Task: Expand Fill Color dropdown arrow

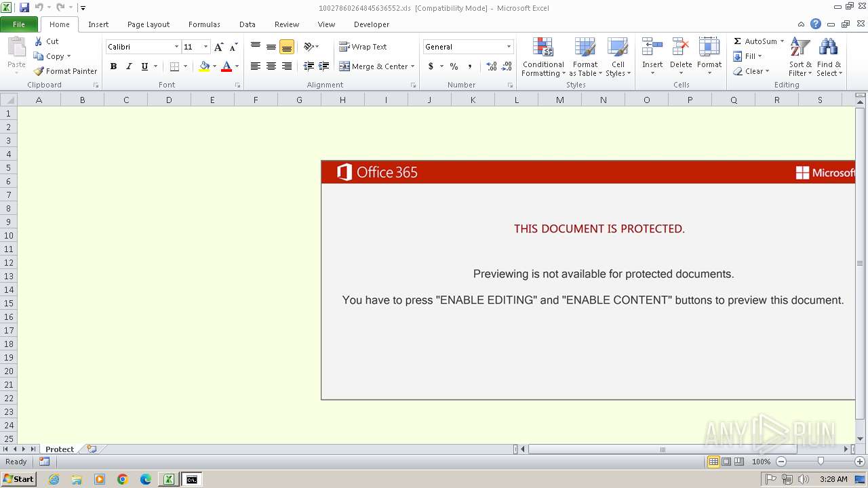Action: pyautogui.click(x=214, y=66)
